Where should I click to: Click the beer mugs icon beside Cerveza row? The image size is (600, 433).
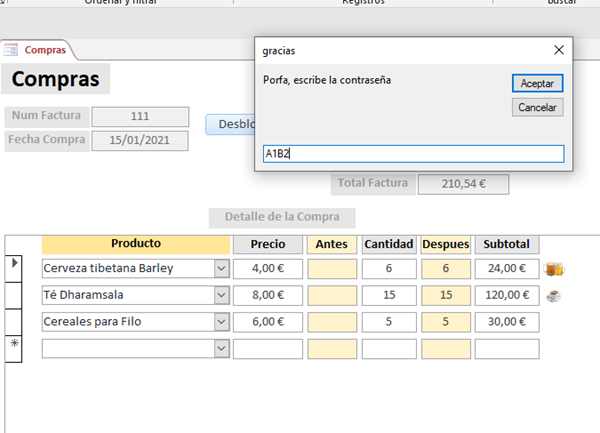(554, 268)
